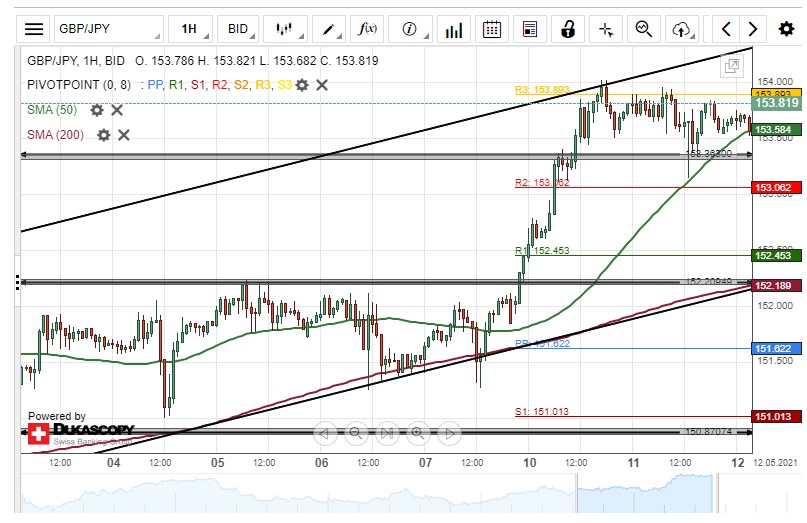The height and width of the screenshot is (523, 807).
Task: Click the SMA (50) legend label
Action: [52, 110]
